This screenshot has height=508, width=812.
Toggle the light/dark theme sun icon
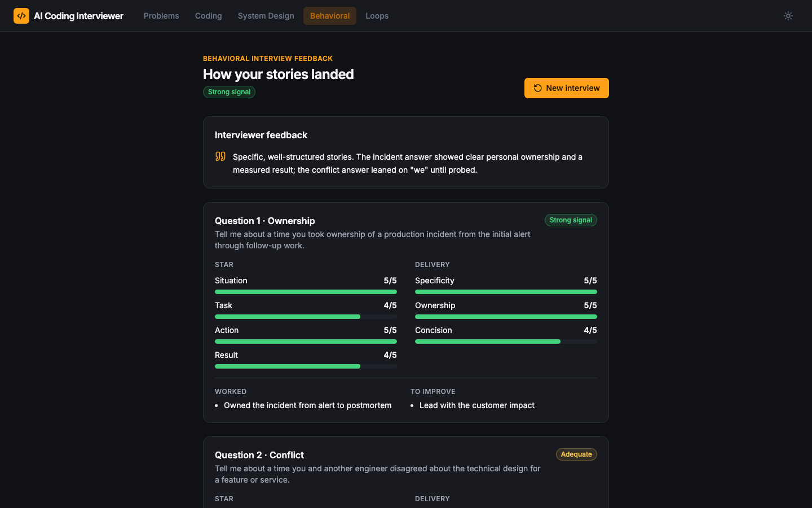(x=788, y=16)
